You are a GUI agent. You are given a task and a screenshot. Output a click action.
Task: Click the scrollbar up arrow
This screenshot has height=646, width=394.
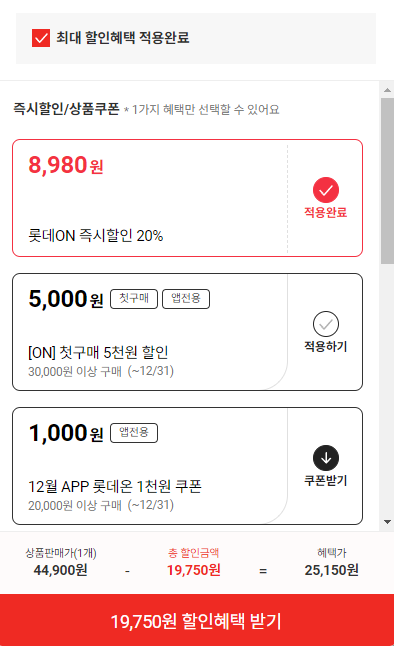[387, 90]
